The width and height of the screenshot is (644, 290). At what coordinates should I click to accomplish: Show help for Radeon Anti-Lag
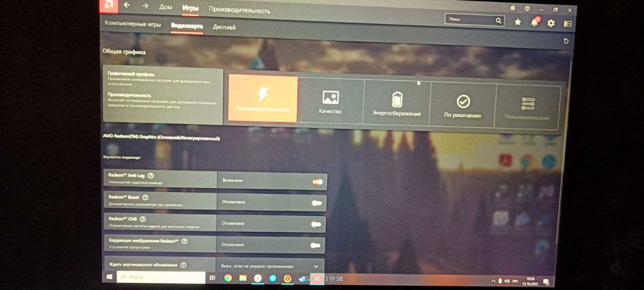[x=151, y=175]
